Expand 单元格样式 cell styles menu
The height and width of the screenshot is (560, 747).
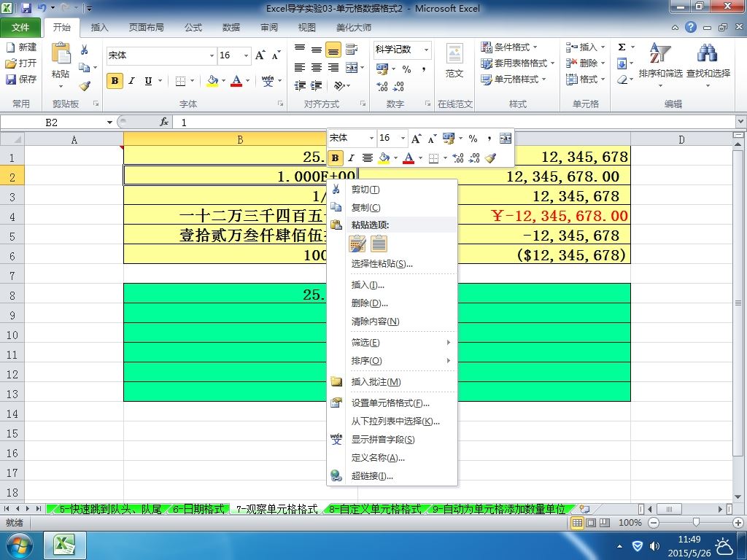click(513, 79)
